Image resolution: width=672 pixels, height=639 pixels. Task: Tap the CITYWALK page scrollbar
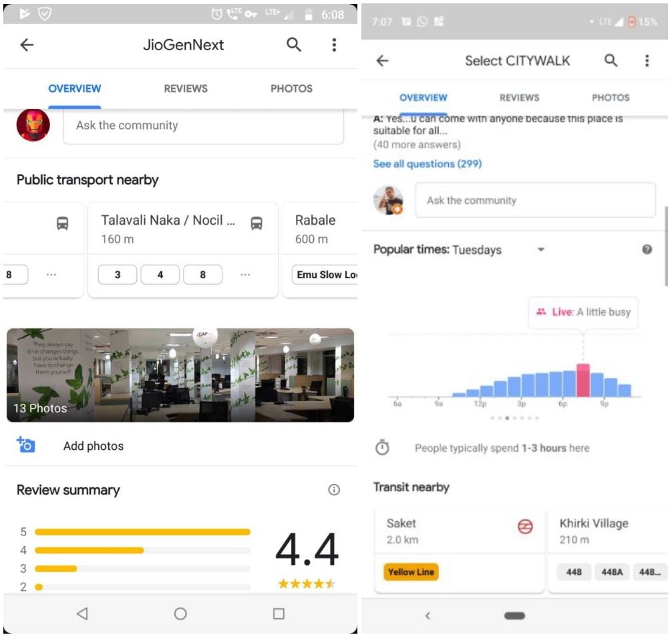[666, 246]
